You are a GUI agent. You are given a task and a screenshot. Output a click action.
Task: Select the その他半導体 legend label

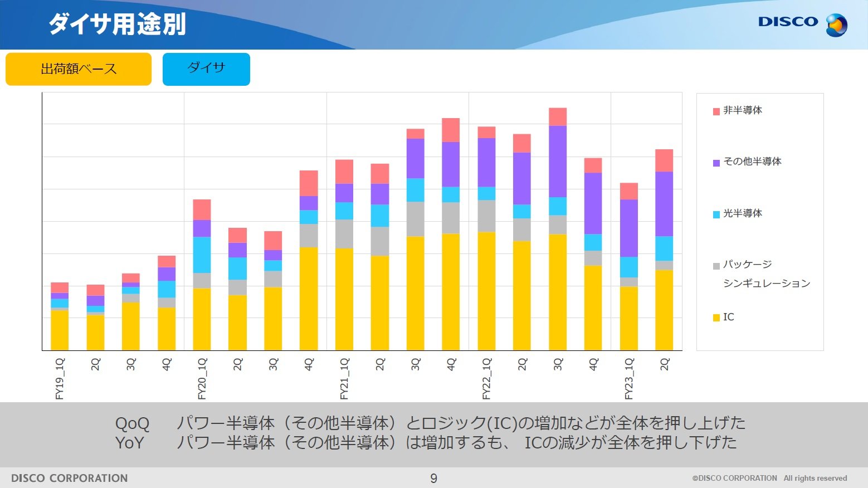pos(752,162)
